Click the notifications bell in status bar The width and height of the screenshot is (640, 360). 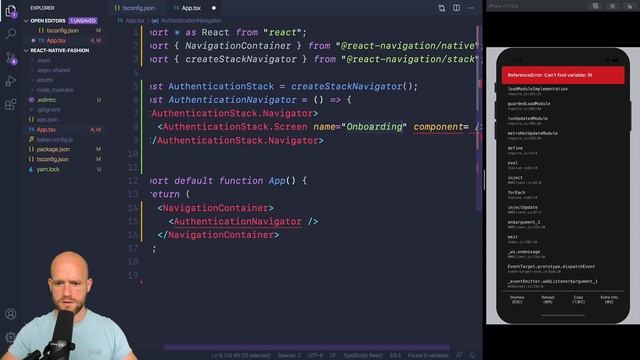pyautogui.click(x=472, y=355)
